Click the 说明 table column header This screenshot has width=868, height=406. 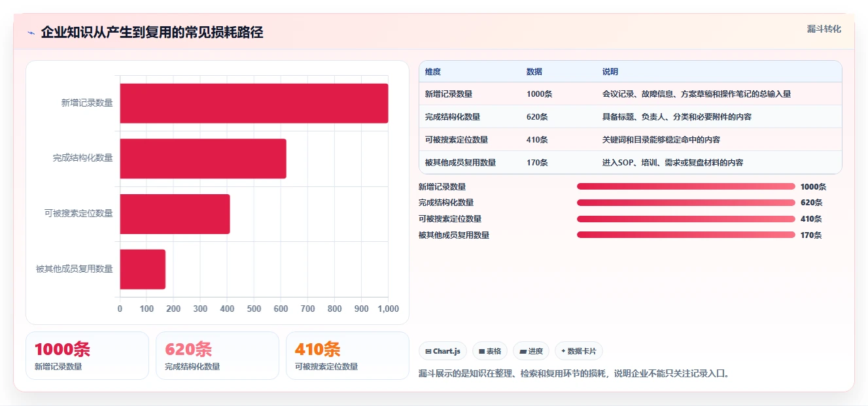pos(610,72)
